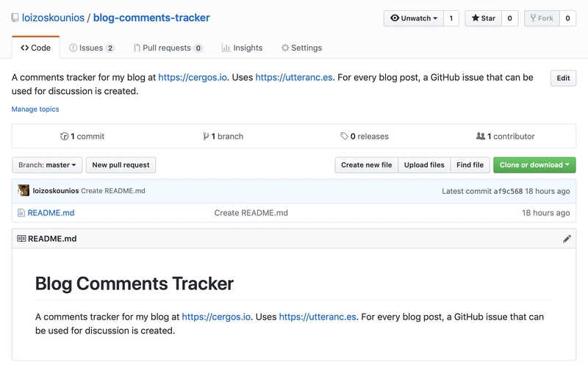Open the Pull requests tab
This screenshot has height=368, width=588.
168,48
